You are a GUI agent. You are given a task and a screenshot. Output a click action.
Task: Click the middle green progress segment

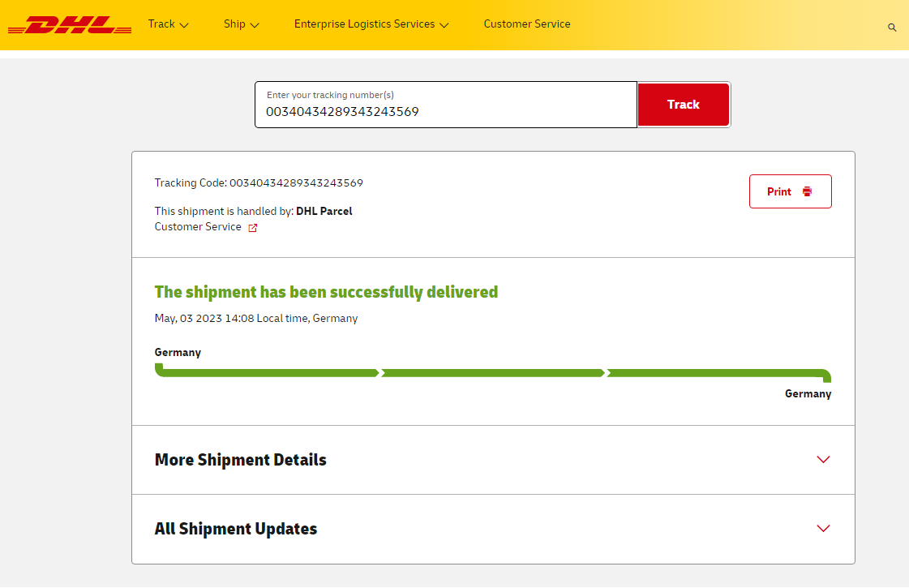(x=492, y=373)
